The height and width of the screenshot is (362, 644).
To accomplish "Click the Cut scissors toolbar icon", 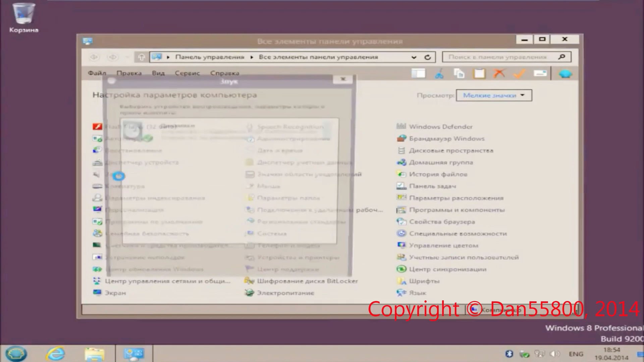I will click(x=439, y=73).
